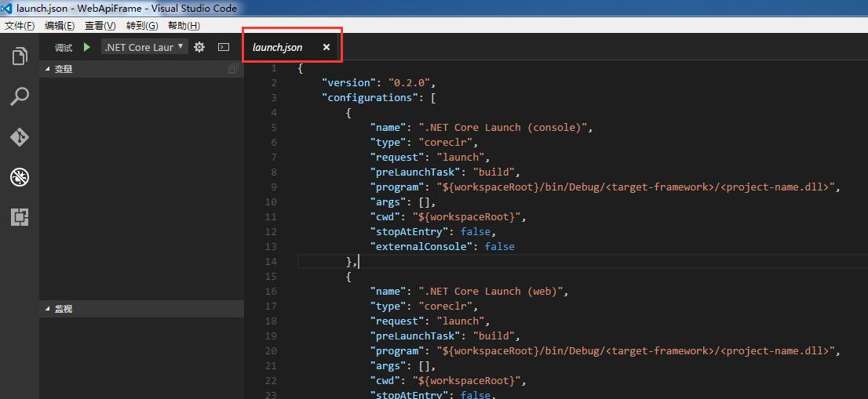Click "coreclr" type value on line 6
The image size is (868, 399).
point(445,143)
